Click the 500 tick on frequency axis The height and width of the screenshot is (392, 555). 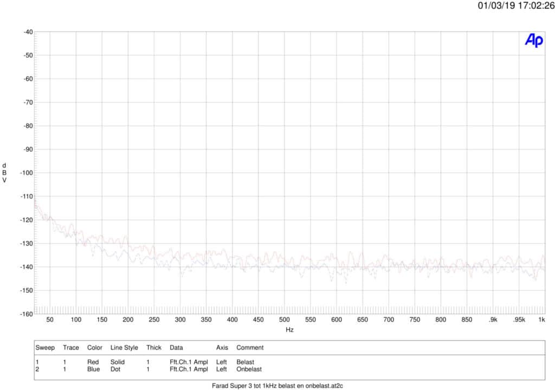284,319
